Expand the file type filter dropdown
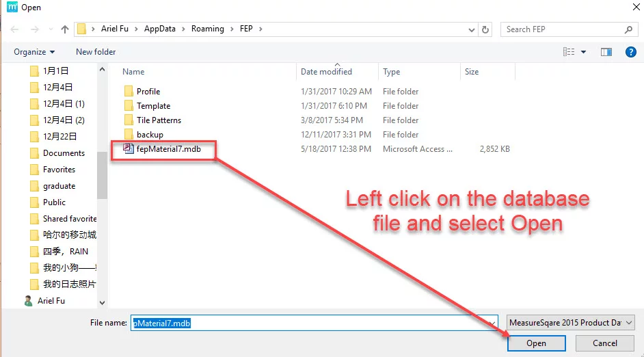The image size is (644, 357). (571, 322)
